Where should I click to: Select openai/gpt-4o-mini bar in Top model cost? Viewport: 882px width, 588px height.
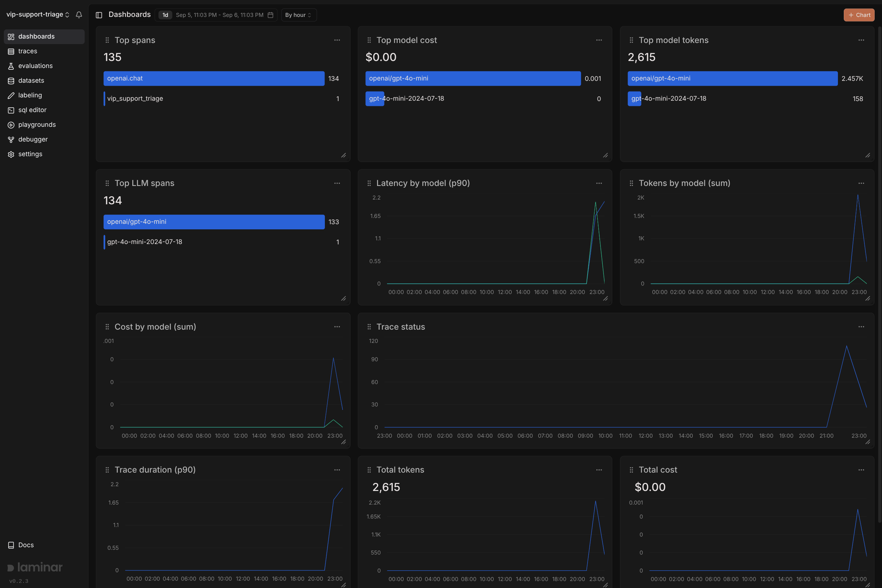pos(473,78)
